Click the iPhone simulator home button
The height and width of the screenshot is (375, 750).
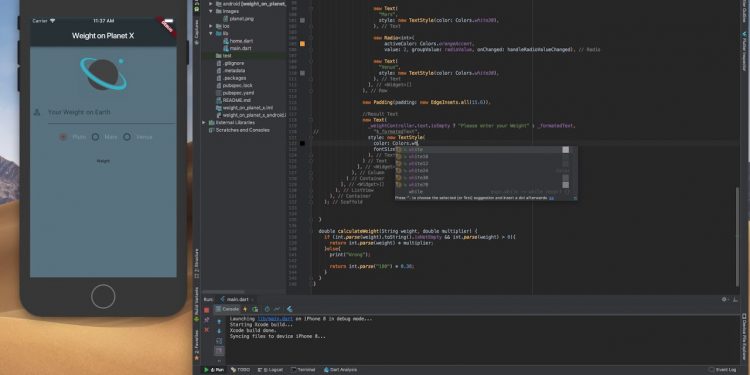(x=103, y=297)
